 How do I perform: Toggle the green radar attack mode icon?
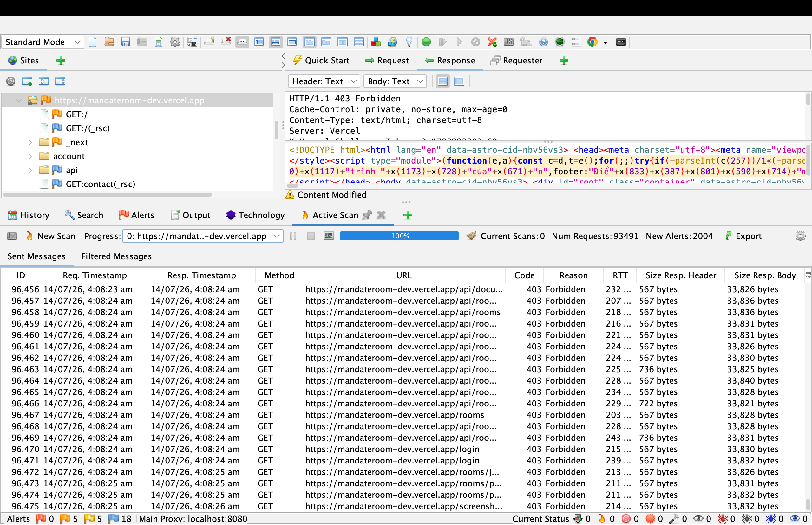560,42
